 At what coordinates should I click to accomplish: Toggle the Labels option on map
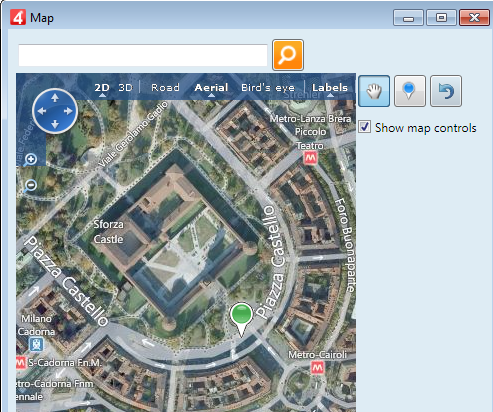click(x=330, y=88)
